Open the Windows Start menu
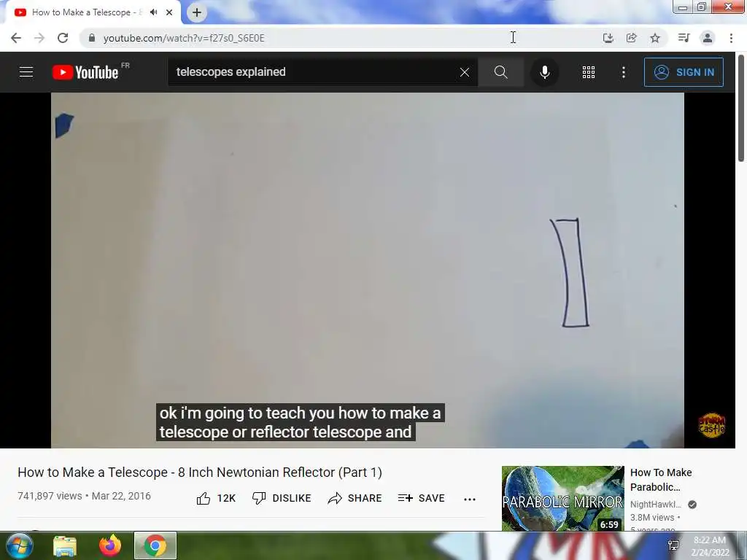The width and height of the screenshot is (747, 560). pos(19,545)
